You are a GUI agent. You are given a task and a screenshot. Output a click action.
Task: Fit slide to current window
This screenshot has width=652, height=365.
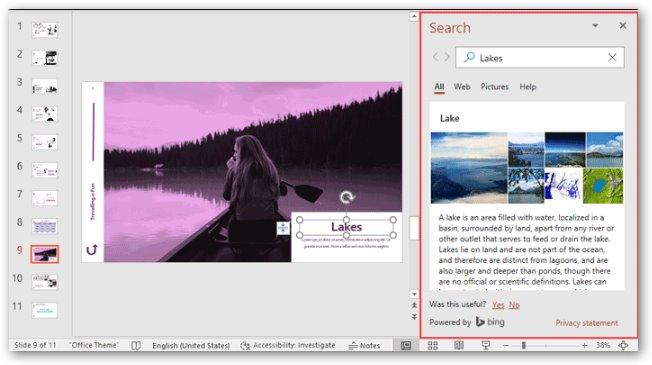tap(623, 345)
